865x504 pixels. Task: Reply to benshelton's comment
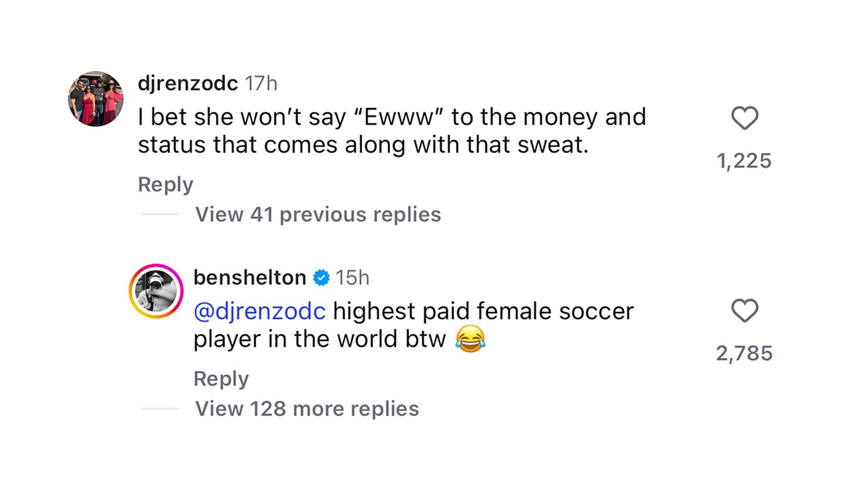[x=221, y=378]
